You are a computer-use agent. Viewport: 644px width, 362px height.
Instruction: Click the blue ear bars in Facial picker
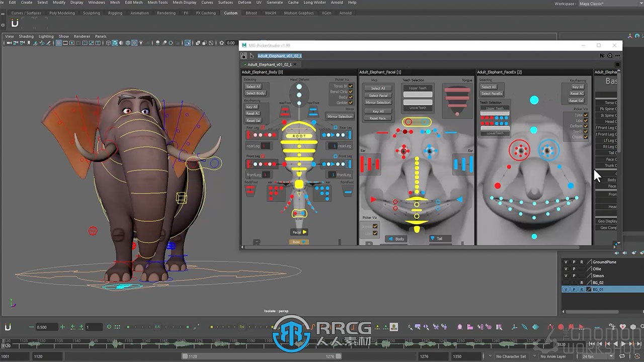click(463, 164)
